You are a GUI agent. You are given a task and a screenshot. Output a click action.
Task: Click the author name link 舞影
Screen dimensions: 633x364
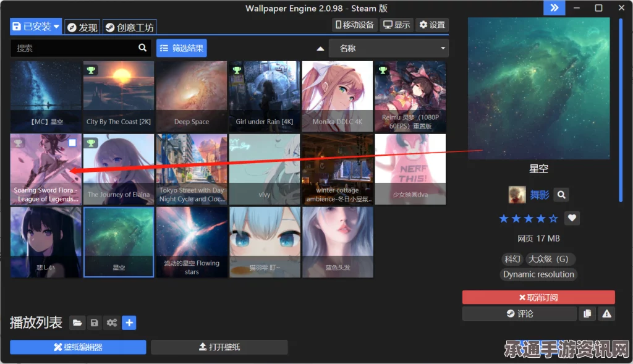point(539,195)
